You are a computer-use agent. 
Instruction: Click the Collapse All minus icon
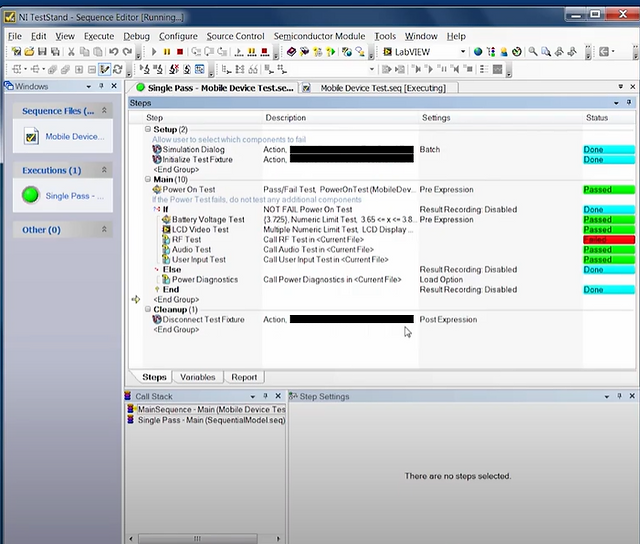92,69
